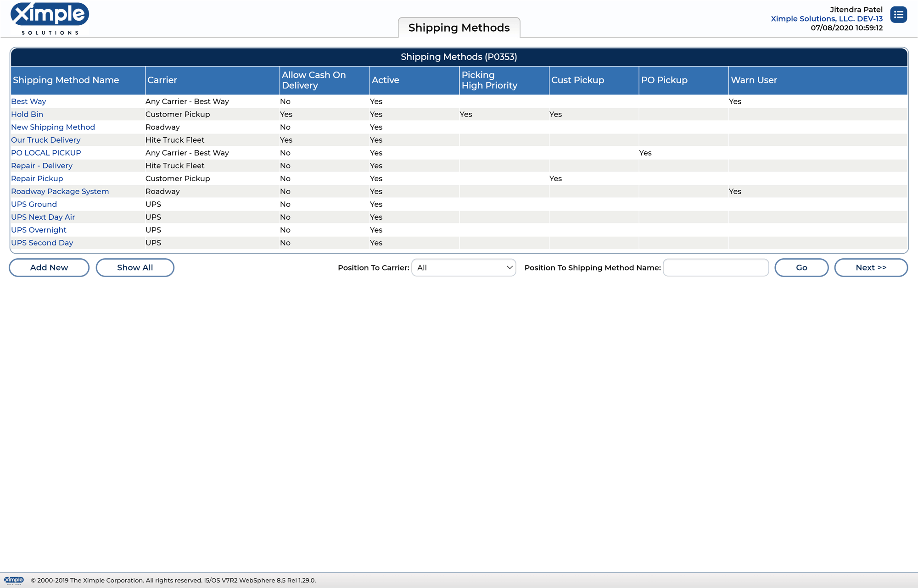Click Shipping Method Name column header
The image size is (918, 588).
78,80
